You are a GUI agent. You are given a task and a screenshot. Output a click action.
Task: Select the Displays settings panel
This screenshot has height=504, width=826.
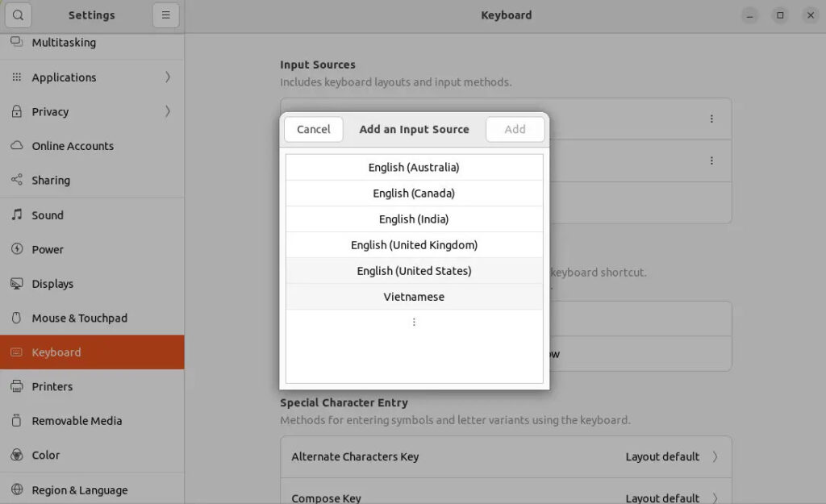54,283
